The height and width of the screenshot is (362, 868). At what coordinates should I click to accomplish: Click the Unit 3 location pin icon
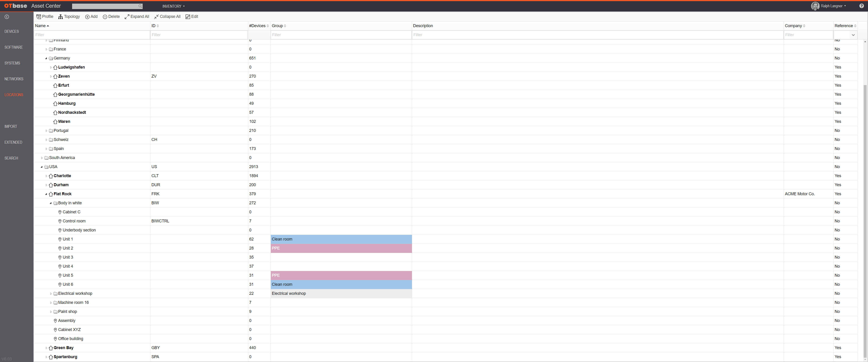60,257
